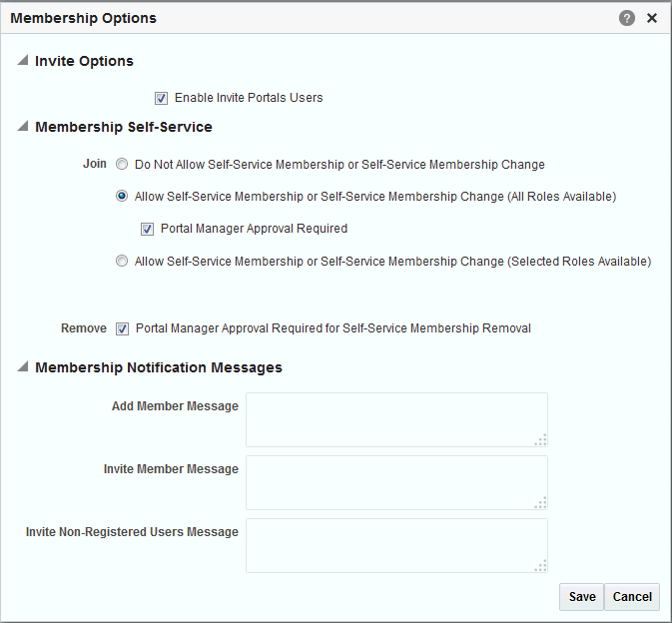Toggle Portal Manager Approval Required checkbox
Screen dimensions: 672x623
[147, 230]
